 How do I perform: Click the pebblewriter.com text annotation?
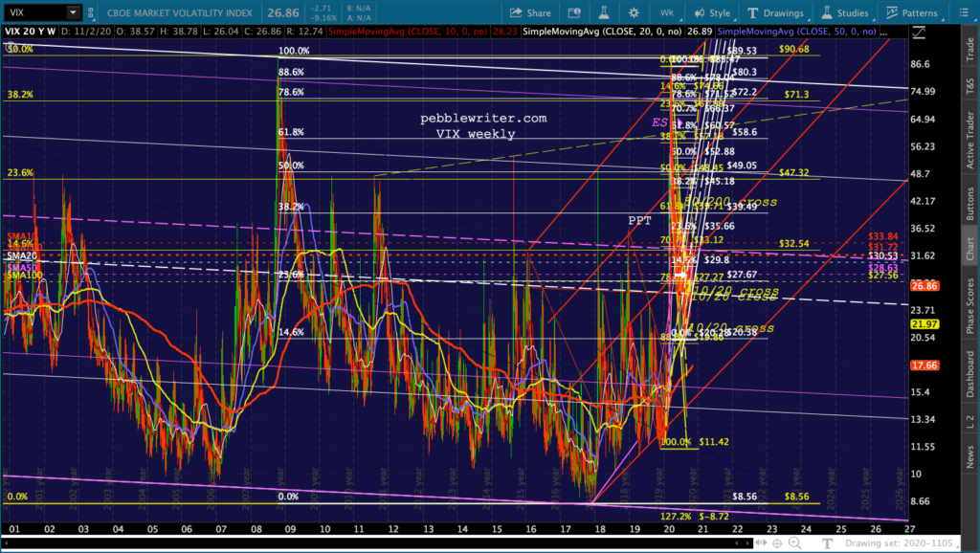tap(483, 118)
